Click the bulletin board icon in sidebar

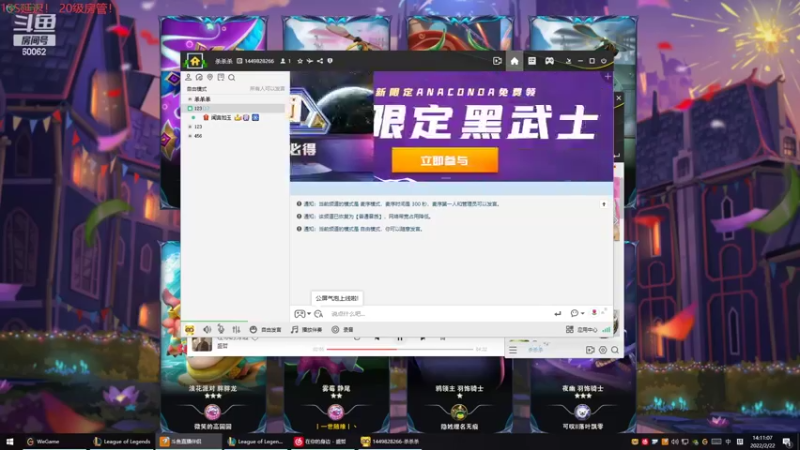tap(220, 78)
